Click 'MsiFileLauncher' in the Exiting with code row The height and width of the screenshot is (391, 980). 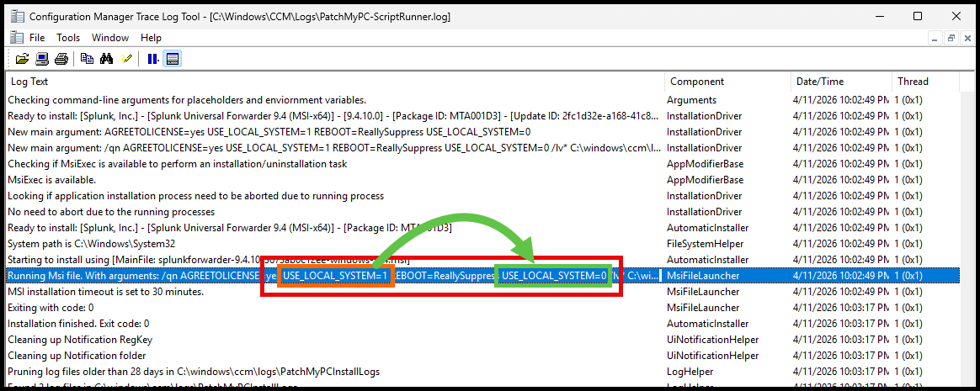pos(703,308)
